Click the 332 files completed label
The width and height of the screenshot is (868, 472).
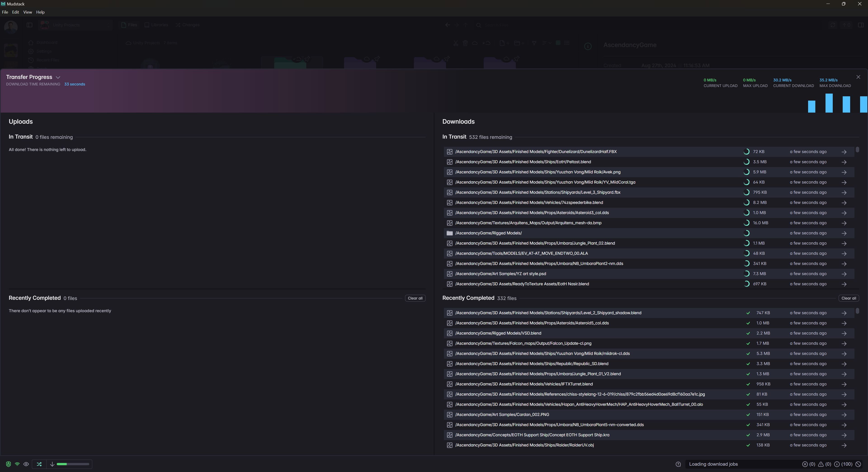click(x=506, y=298)
